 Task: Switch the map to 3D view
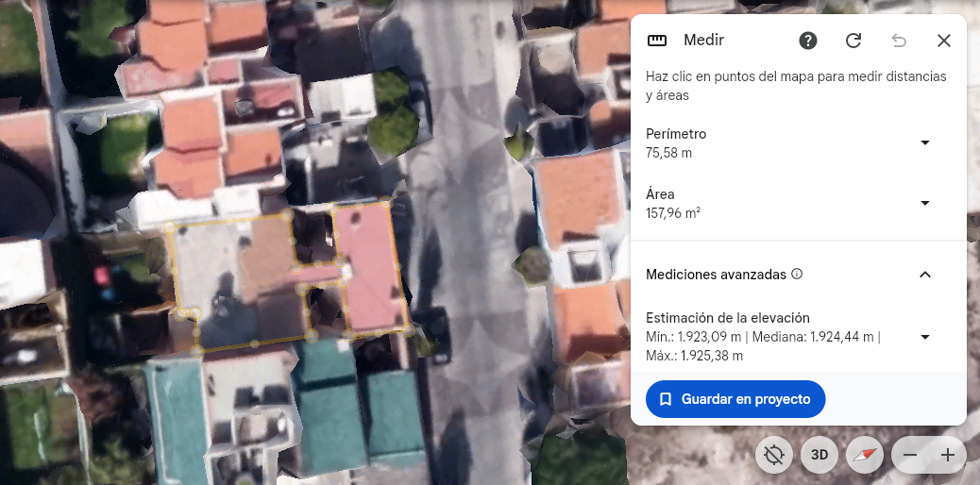pyautogui.click(x=819, y=455)
